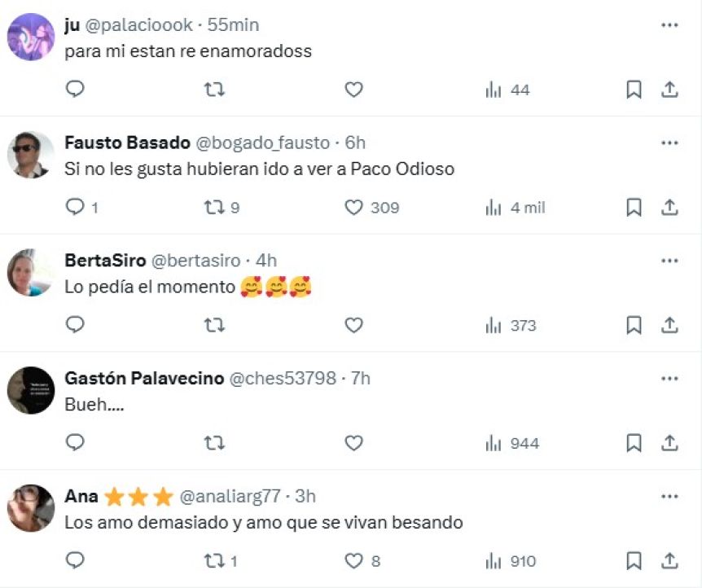Like ju's tweet about enamorados
The width and height of the screenshot is (702, 588).
[353, 90]
